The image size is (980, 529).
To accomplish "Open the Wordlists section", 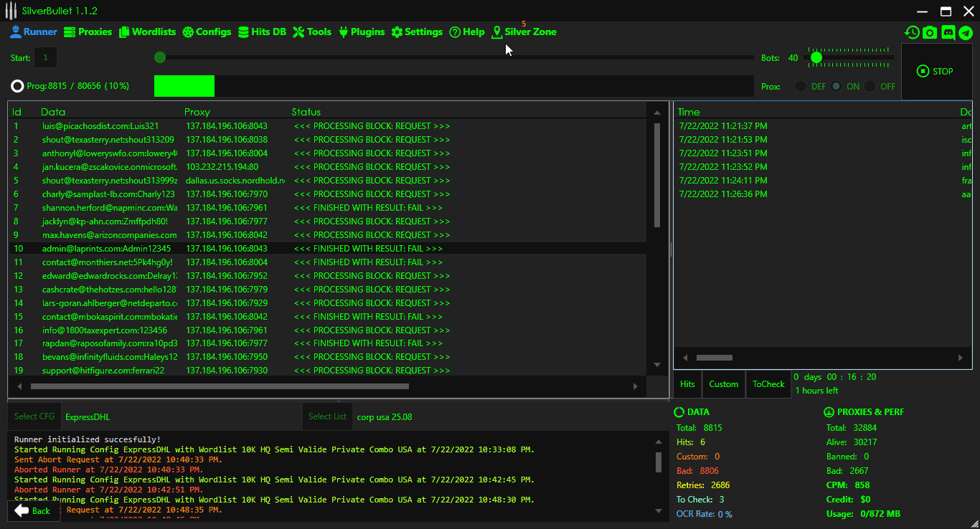I will pyautogui.click(x=147, y=32).
